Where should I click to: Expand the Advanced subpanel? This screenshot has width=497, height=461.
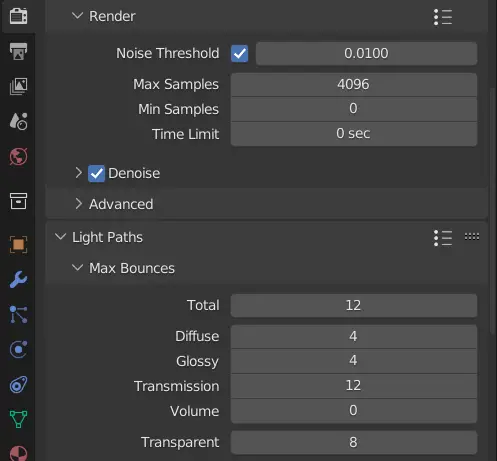tap(115, 204)
